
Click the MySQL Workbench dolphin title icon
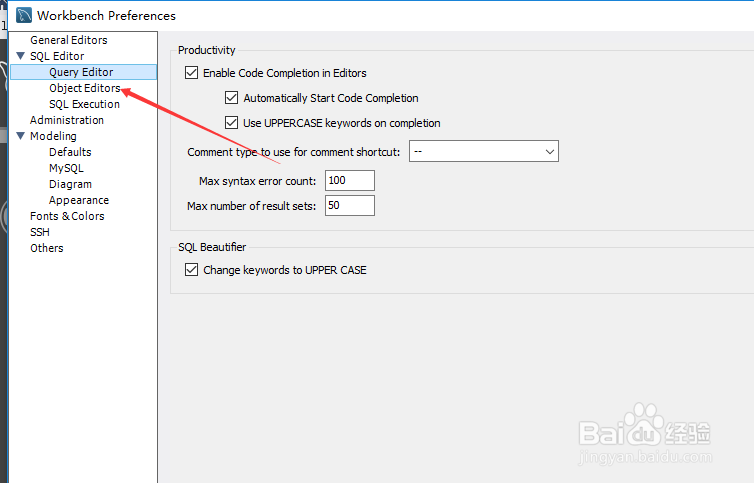click(x=24, y=15)
